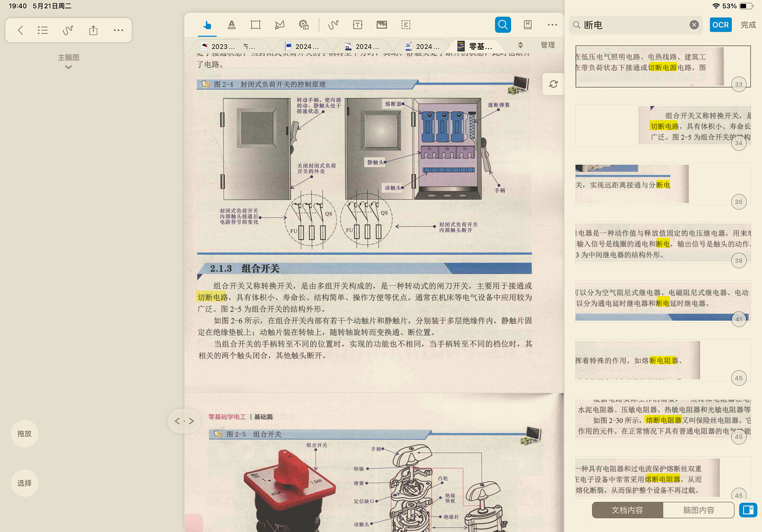762x532 pixels.
Task: Open search result on page 41
Action: [x=663, y=302]
